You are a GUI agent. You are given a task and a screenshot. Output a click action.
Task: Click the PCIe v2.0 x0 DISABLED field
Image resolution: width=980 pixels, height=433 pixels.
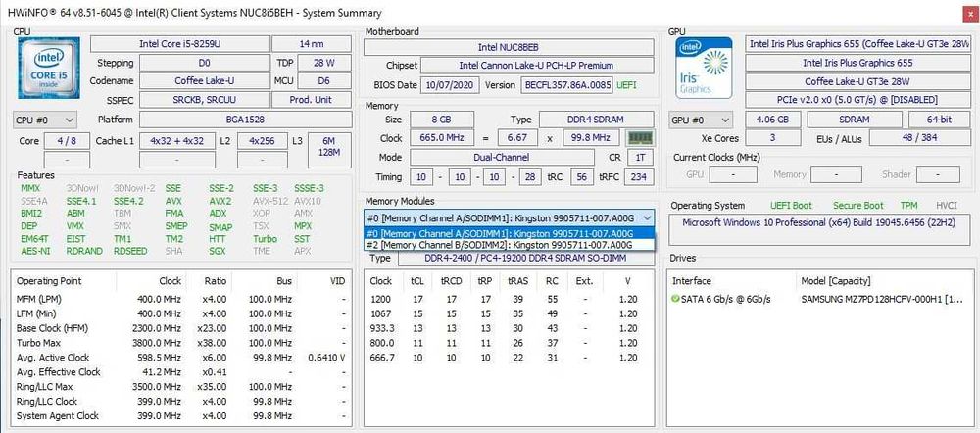[857, 100]
